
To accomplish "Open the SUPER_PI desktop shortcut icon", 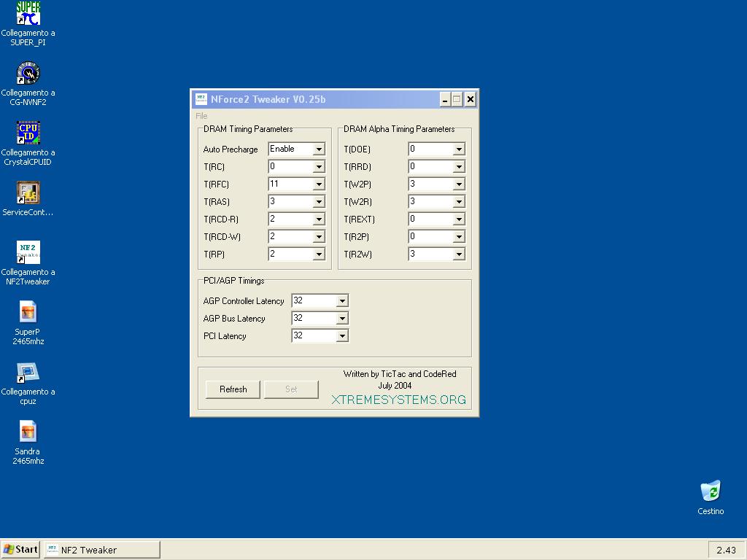I will [x=28, y=13].
